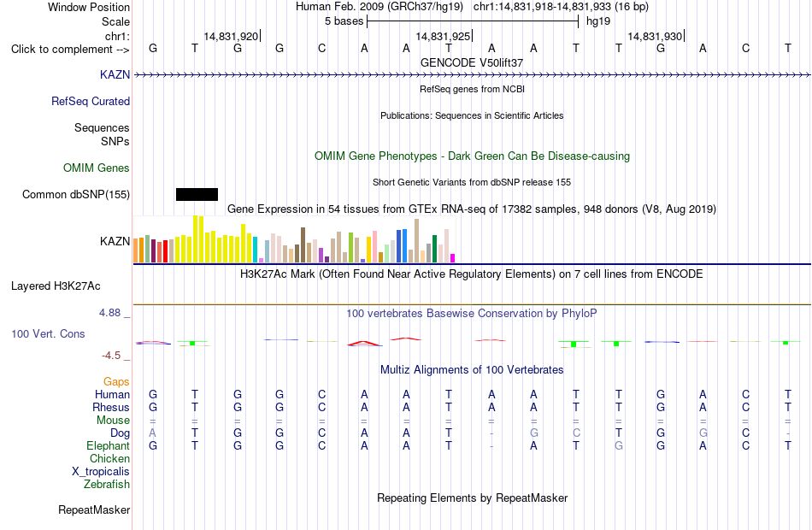Click the 'RefSeq genes from NCBI' title
This screenshot has height=530, width=812.
[472, 89]
